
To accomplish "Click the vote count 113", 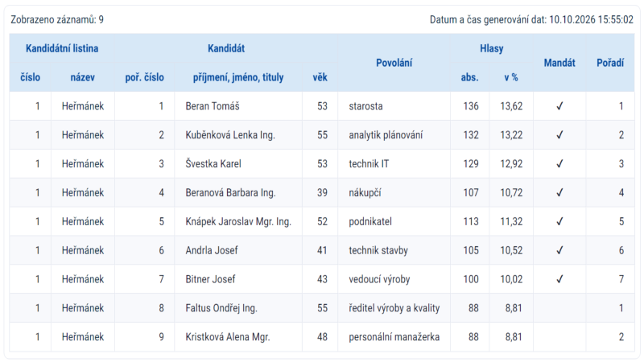I will pyautogui.click(x=471, y=222).
